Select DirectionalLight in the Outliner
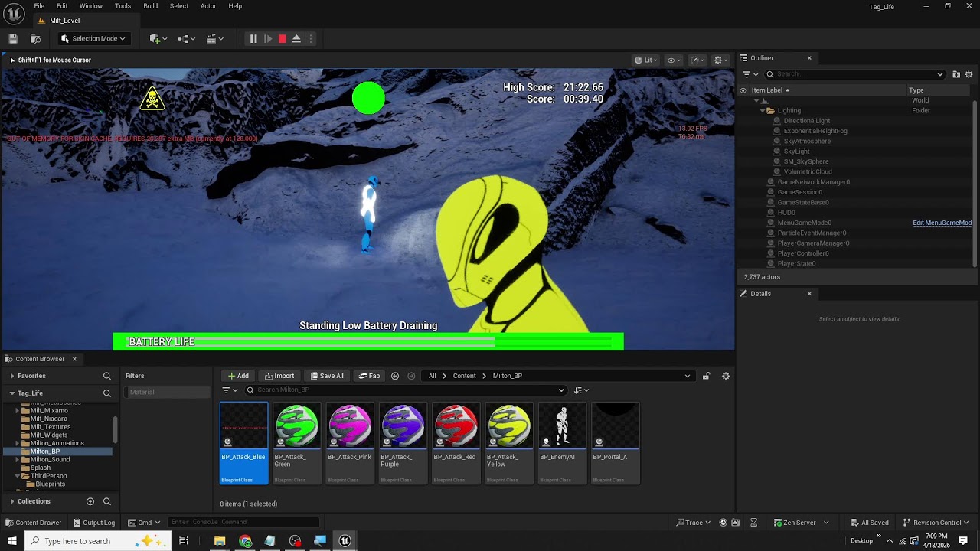This screenshot has width=980, height=551. tap(806, 121)
